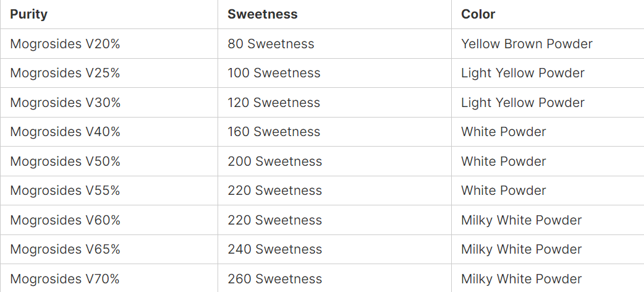The image size is (644, 292).
Task: Click the Mogrosides V50% purity cell
Action: [65, 161]
